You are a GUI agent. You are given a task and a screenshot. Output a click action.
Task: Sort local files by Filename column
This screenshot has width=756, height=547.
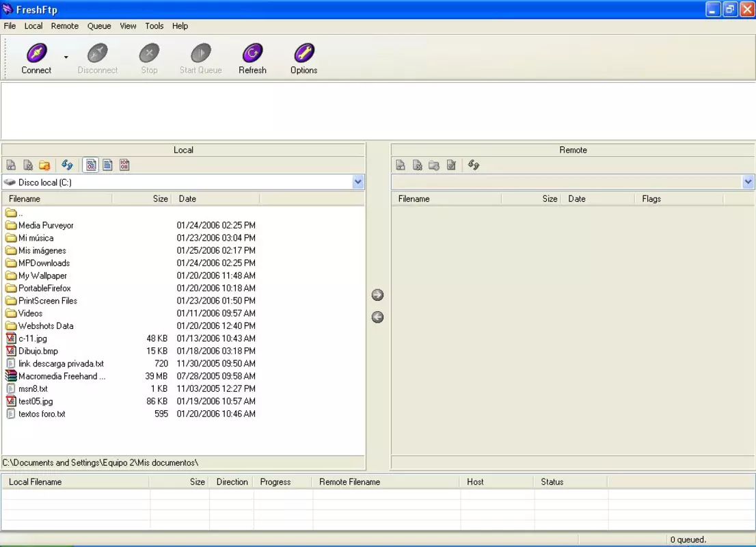tap(57, 199)
